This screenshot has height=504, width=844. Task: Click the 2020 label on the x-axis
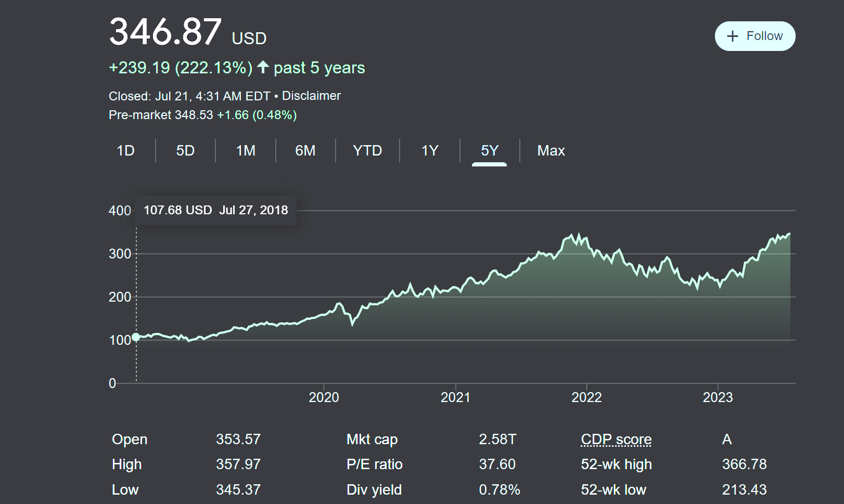pyautogui.click(x=324, y=397)
